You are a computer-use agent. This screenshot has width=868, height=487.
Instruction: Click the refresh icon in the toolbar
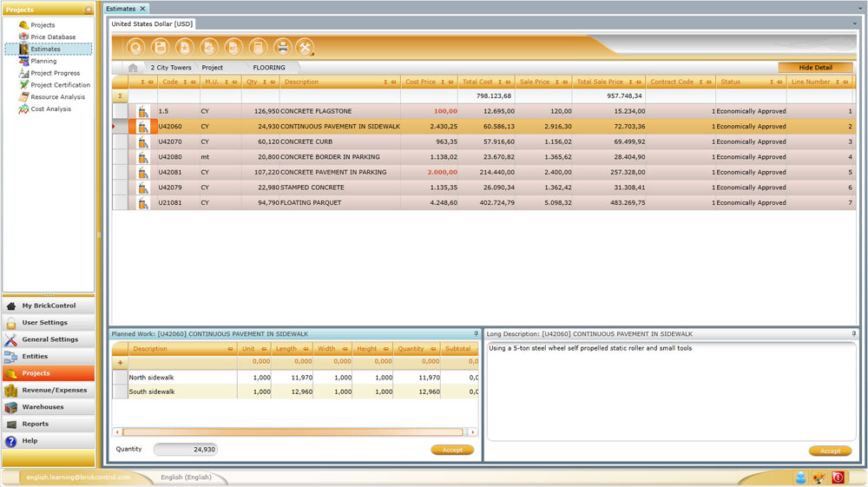[135, 47]
